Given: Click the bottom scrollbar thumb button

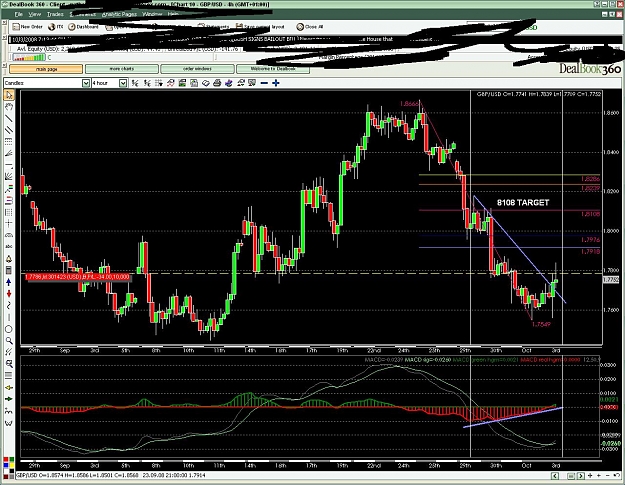Looking at the screenshot, I should pos(571,475).
